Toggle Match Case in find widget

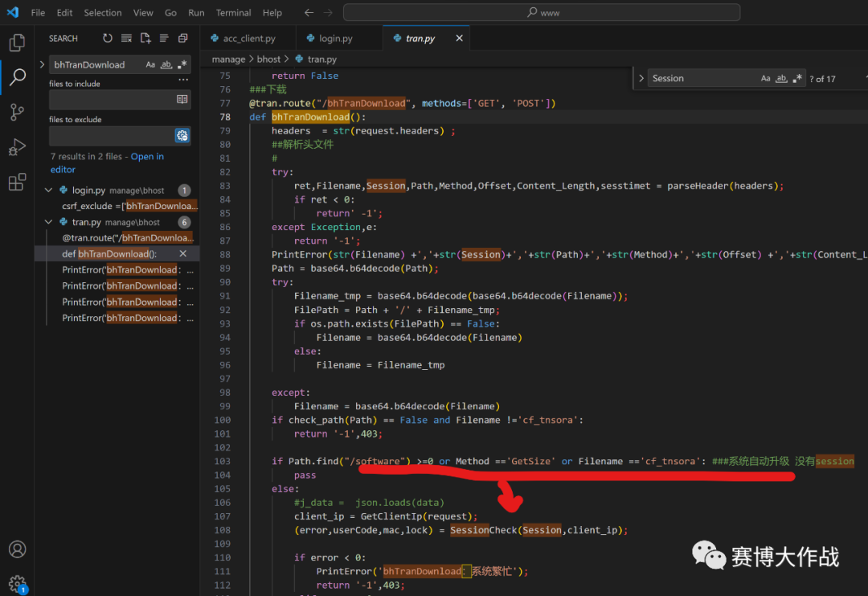pos(765,79)
